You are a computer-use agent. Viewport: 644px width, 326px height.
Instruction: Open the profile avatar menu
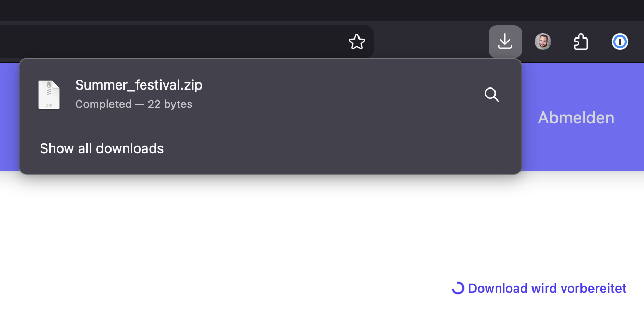[543, 42]
